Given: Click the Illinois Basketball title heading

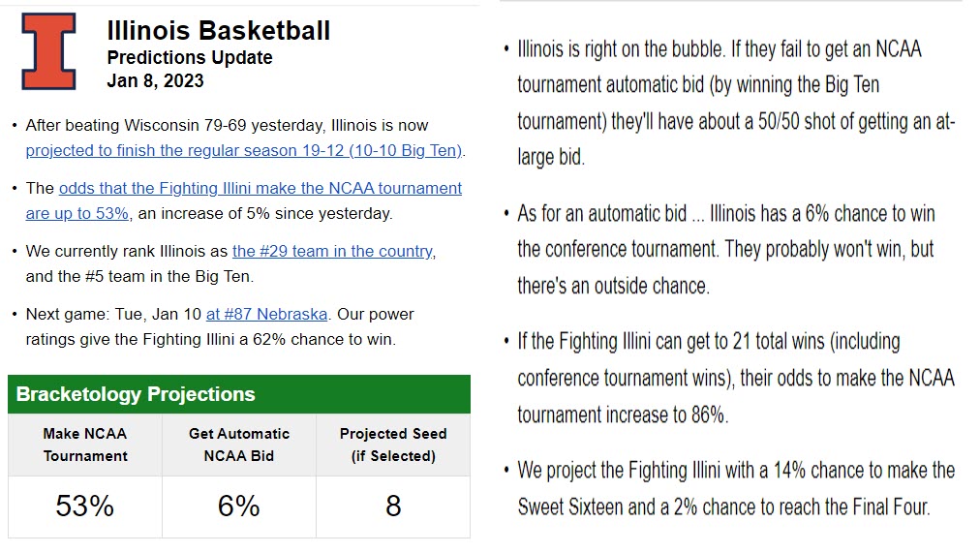Looking at the screenshot, I should point(219,31).
